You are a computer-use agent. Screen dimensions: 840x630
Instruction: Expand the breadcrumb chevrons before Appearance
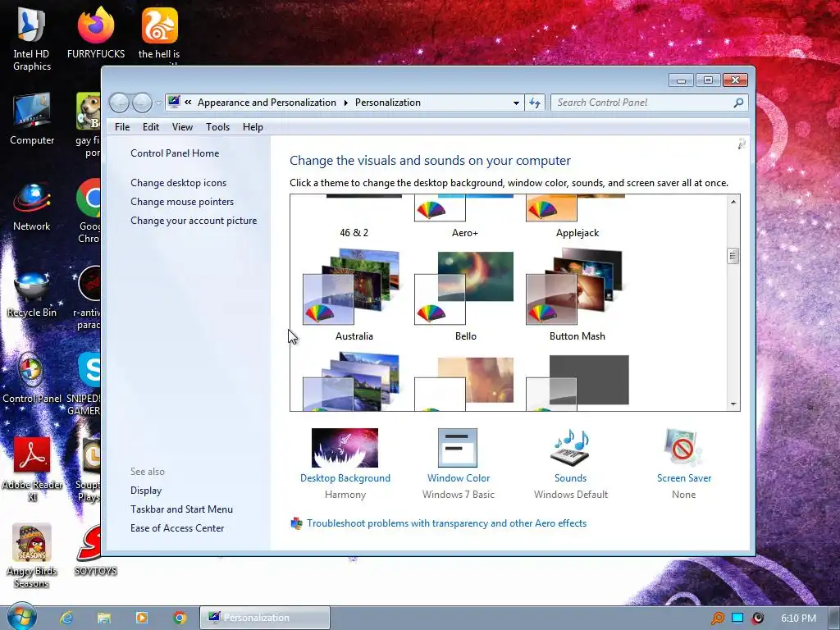click(188, 102)
